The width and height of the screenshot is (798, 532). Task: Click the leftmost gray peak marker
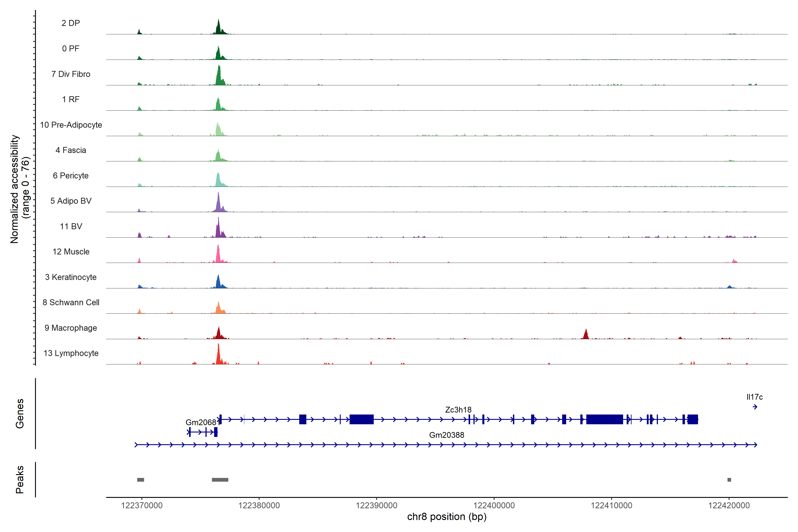[x=141, y=480]
